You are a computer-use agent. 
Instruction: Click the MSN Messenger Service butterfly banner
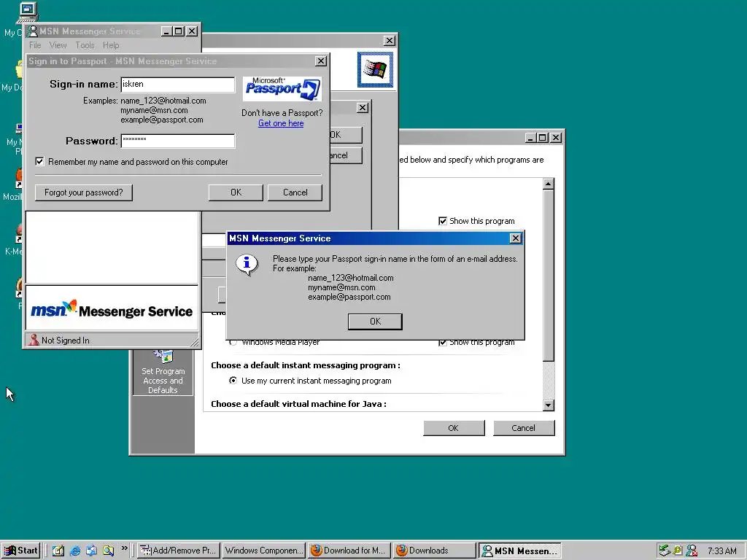(112, 310)
